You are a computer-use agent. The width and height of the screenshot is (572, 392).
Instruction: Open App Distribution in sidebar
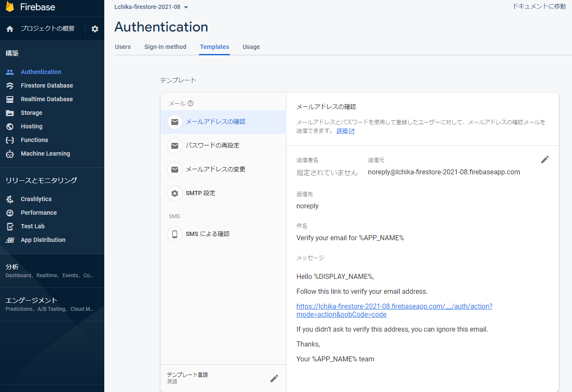(43, 240)
